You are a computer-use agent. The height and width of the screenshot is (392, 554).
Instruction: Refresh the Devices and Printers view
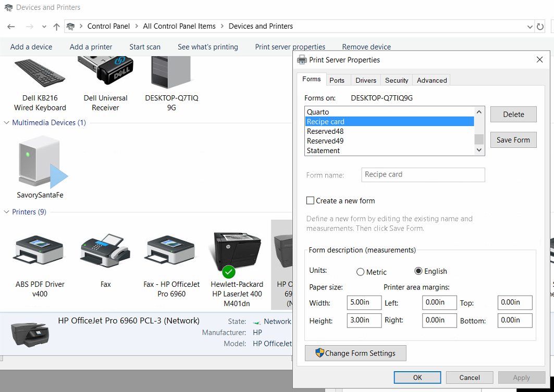pos(540,27)
